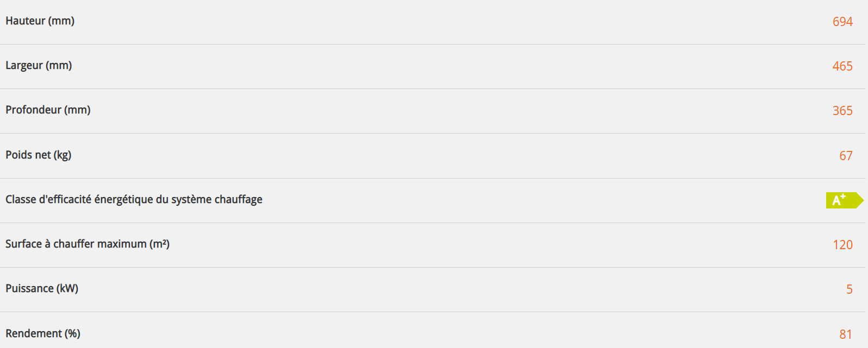This screenshot has width=868, height=348.
Task: Select the efficiency value 81
Action: [846, 334]
